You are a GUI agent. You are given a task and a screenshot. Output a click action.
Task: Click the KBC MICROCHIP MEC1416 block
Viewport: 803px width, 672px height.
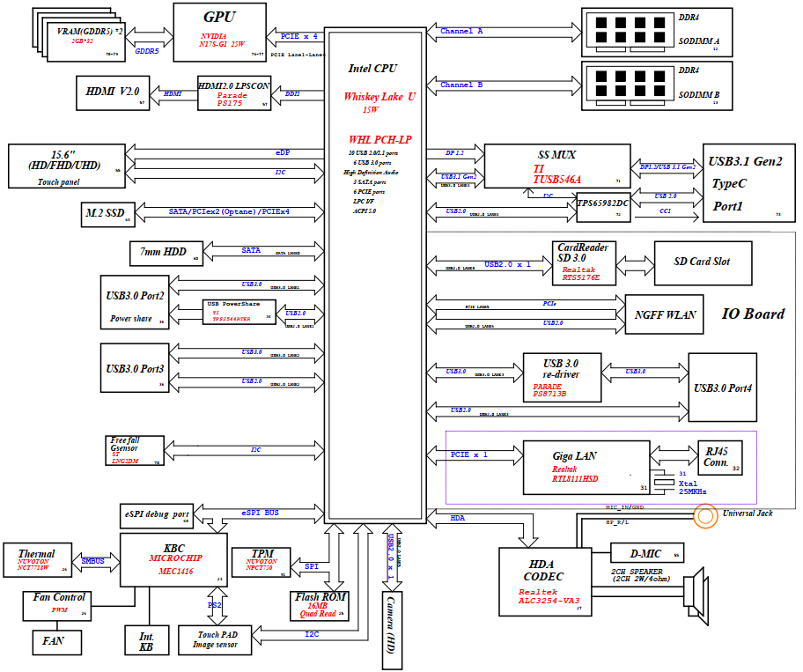(173, 560)
